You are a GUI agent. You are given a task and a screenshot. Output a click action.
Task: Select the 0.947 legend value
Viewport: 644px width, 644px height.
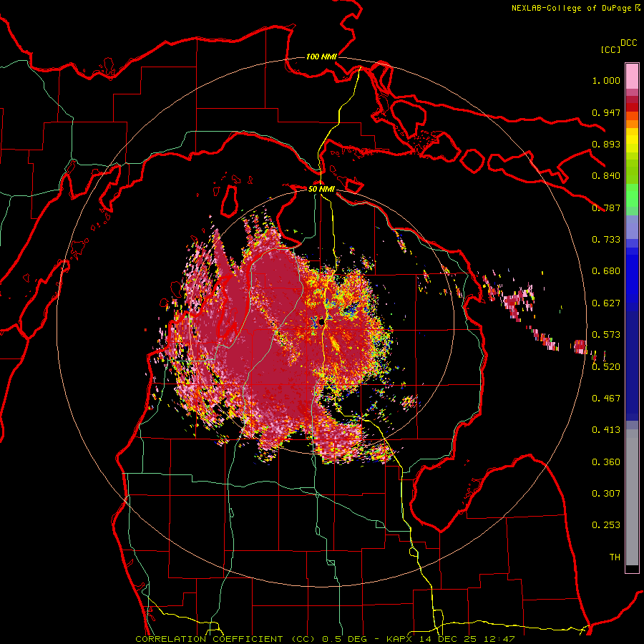point(606,112)
